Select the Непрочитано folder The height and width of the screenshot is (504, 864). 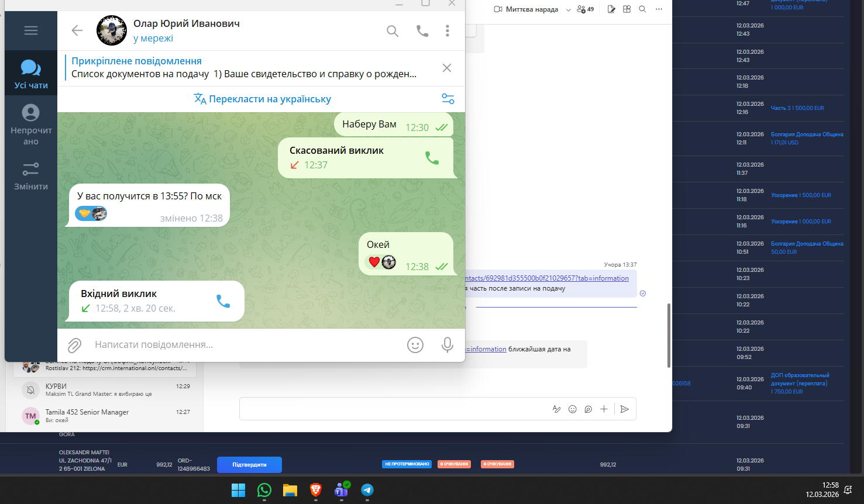click(31, 125)
